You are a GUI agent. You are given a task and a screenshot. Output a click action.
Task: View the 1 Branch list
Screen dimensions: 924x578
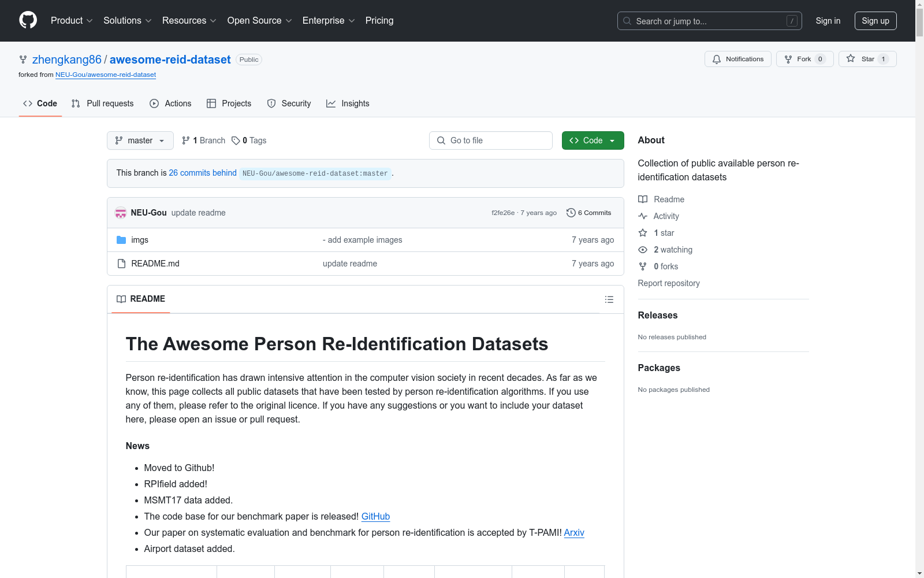203,140
